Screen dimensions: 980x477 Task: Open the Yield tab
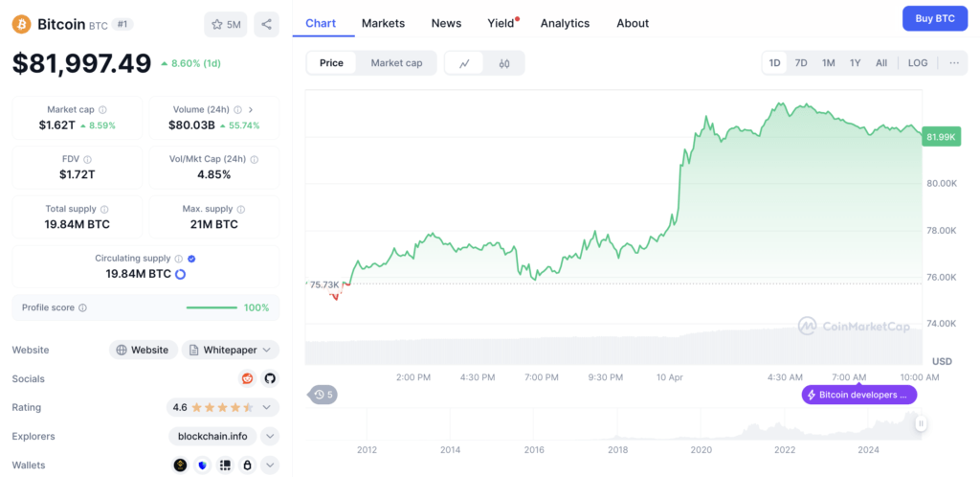click(501, 23)
